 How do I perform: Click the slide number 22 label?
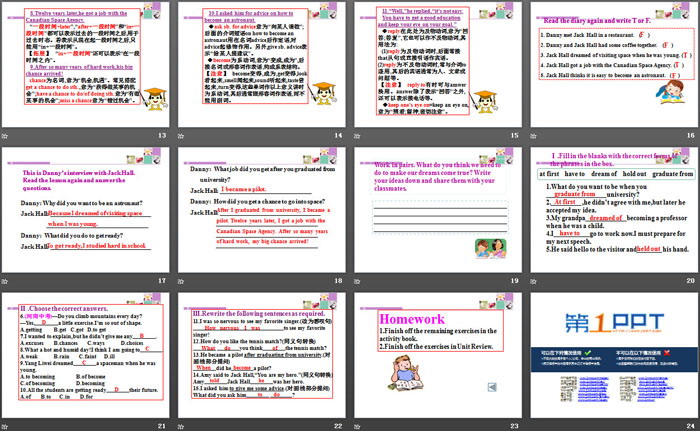click(x=338, y=426)
